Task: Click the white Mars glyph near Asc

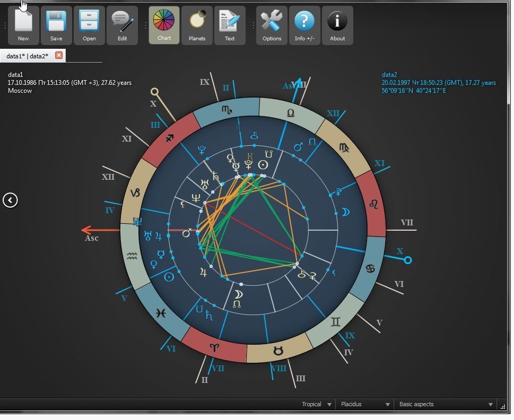Action: (x=187, y=233)
